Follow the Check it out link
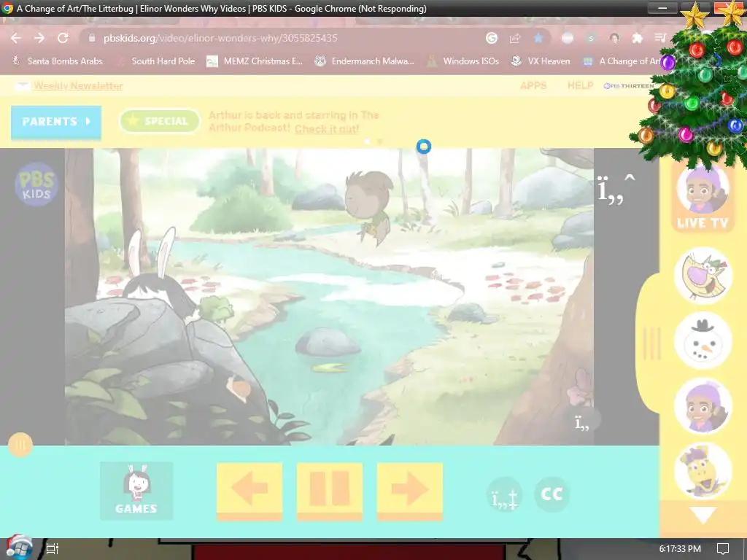 tap(327, 128)
